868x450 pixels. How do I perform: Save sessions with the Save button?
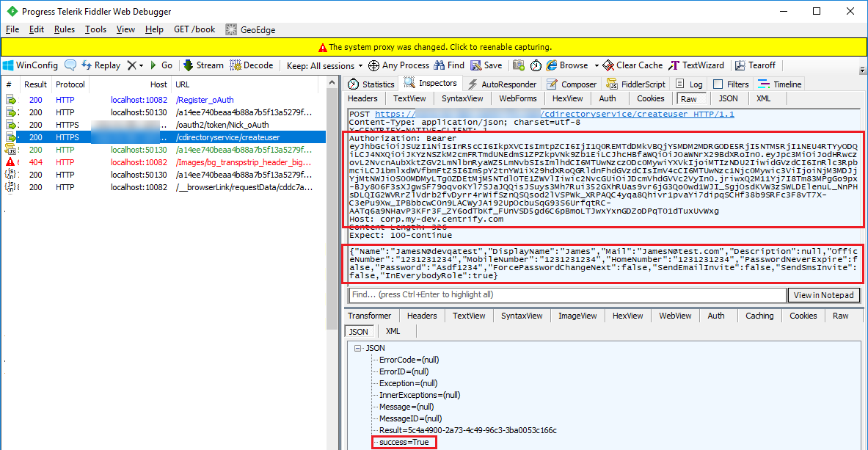(486, 65)
